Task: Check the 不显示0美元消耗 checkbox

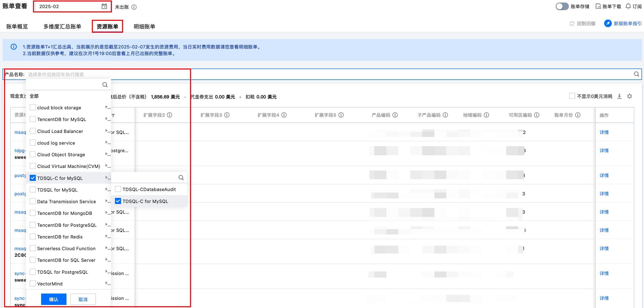Action: [572, 96]
